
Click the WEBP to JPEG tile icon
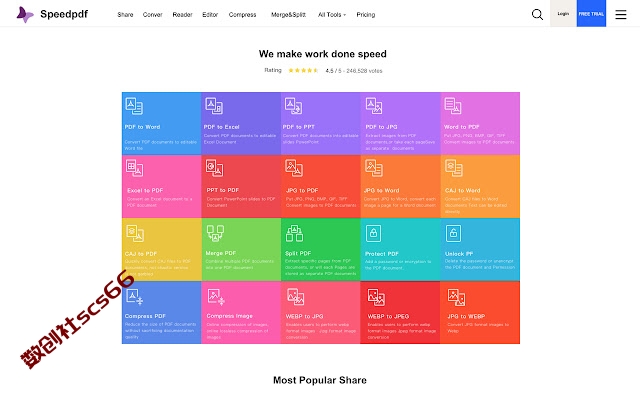point(376,298)
